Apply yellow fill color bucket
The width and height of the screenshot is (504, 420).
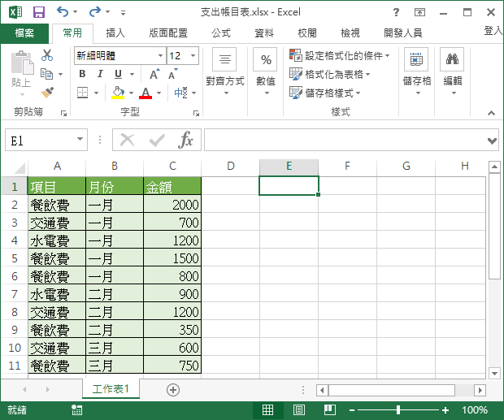pyautogui.click(x=118, y=93)
